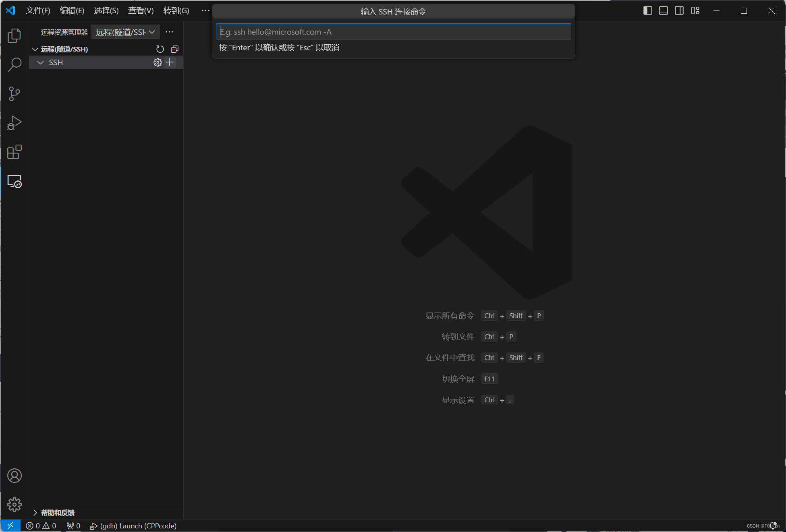Open the Run and Debug view

pos(15,123)
